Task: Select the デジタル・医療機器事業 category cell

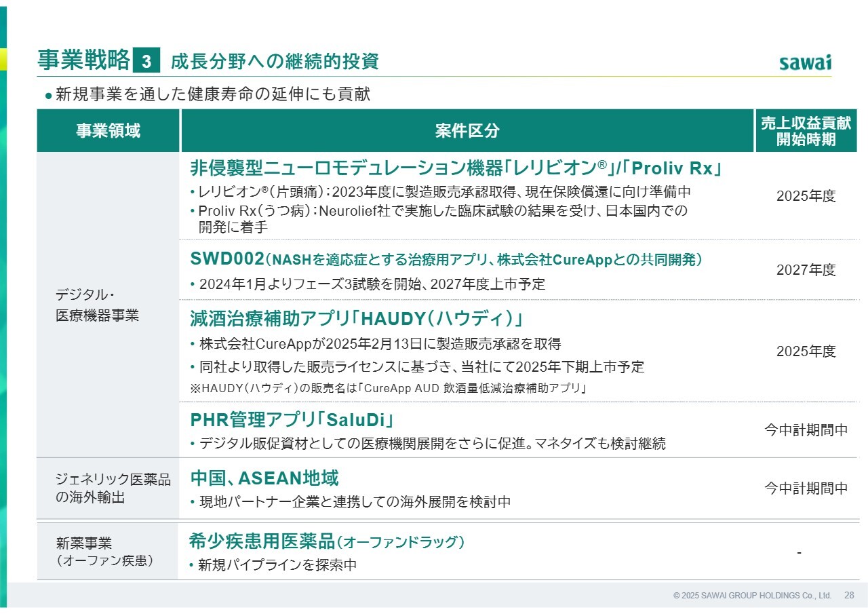Action: (97, 305)
